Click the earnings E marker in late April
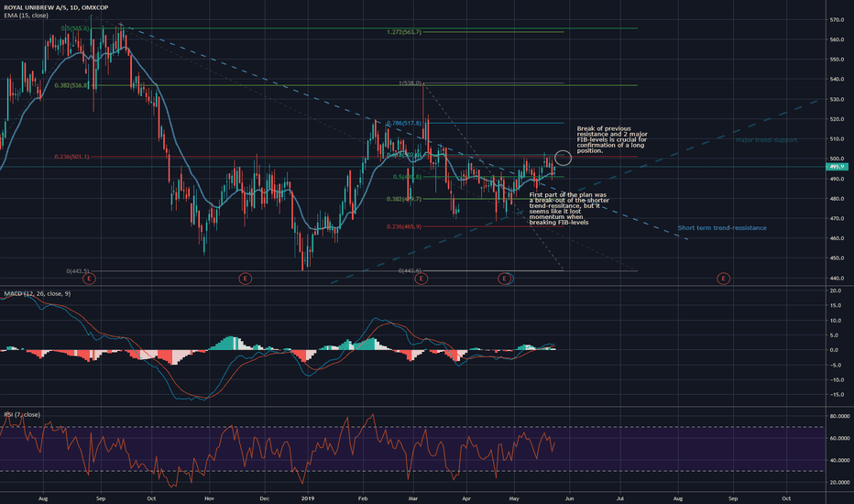Screen dimensions: 854x504 (x=505, y=279)
